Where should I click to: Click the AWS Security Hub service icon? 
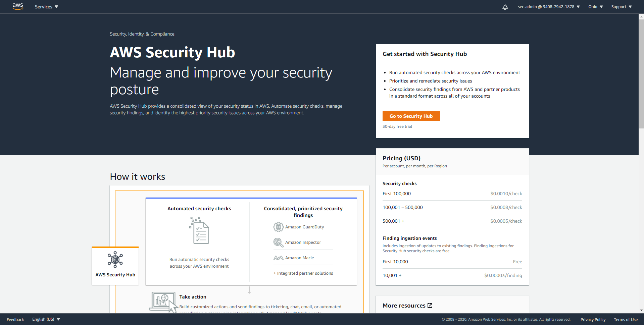pyautogui.click(x=115, y=260)
